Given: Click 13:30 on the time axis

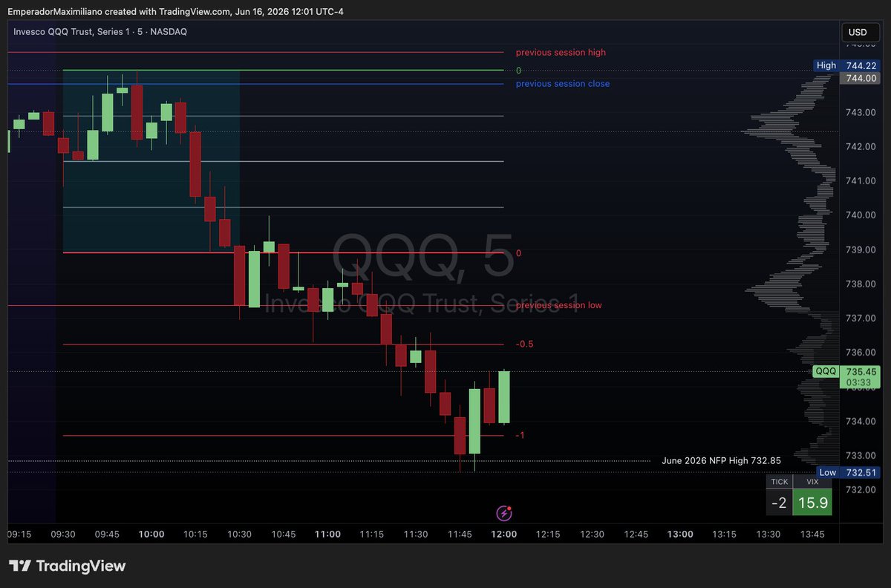Looking at the screenshot, I should pos(768,535).
